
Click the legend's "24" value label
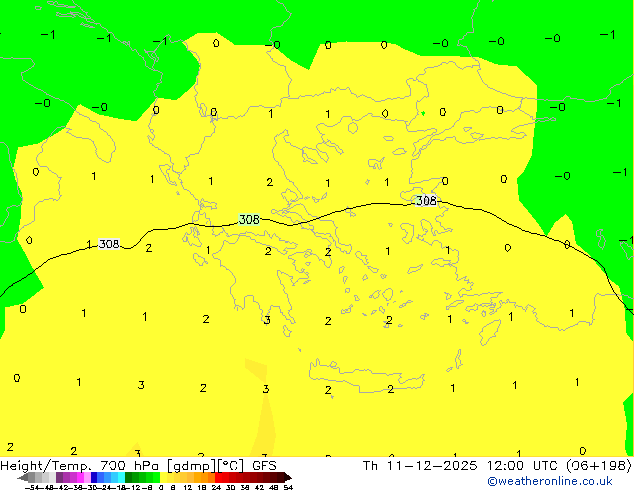pos(216,487)
